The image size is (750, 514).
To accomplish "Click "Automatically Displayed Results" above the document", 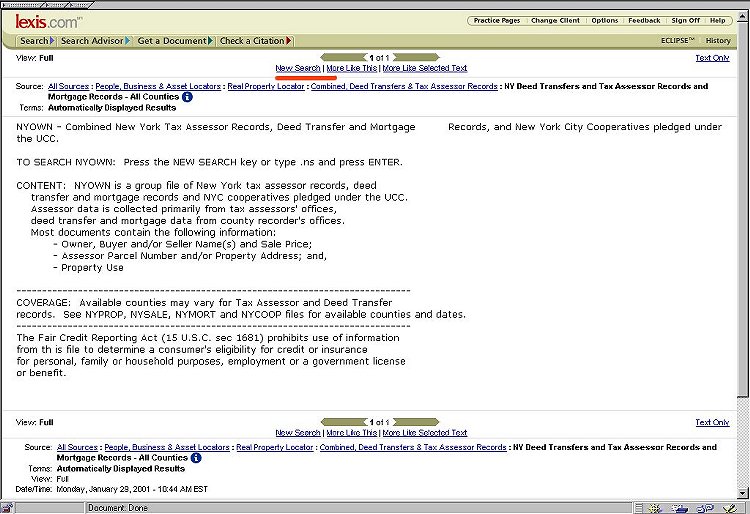I will pos(112,108).
